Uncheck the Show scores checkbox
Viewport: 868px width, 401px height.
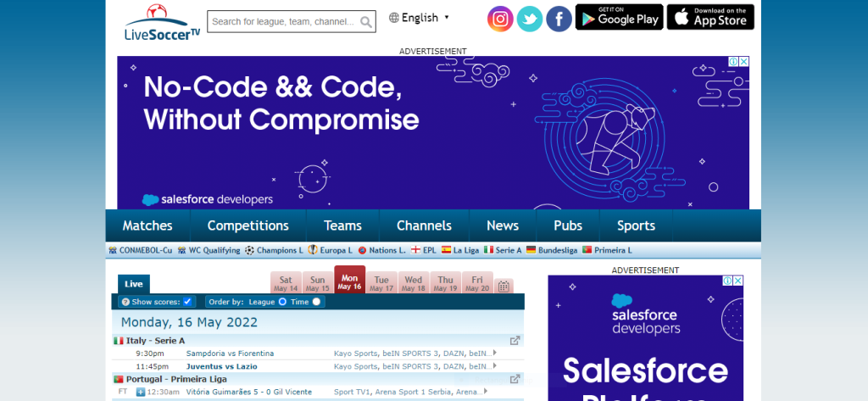pyautogui.click(x=187, y=301)
